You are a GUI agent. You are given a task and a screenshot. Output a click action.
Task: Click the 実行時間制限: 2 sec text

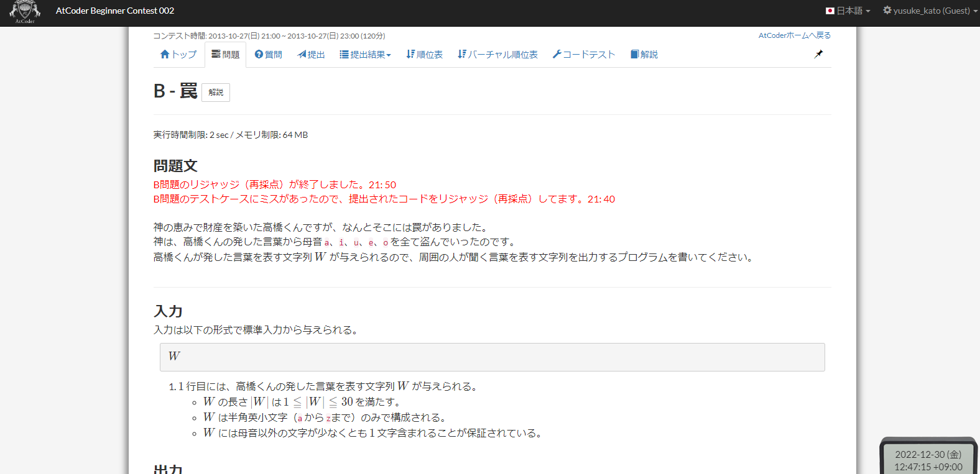[191, 135]
